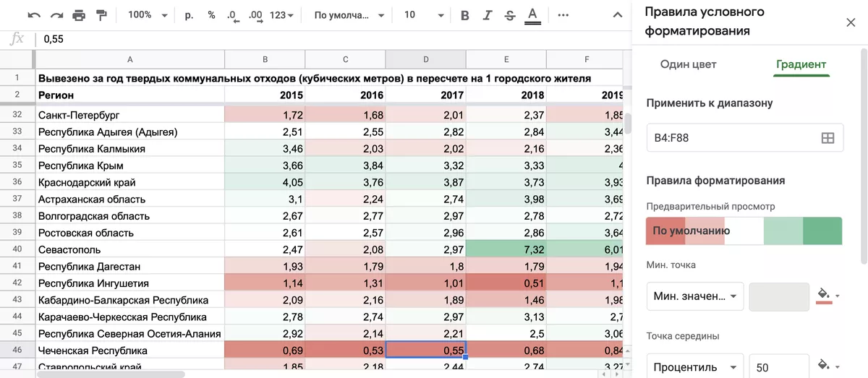Activate the paint format tool
The image size is (868, 378).
(101, 15)
